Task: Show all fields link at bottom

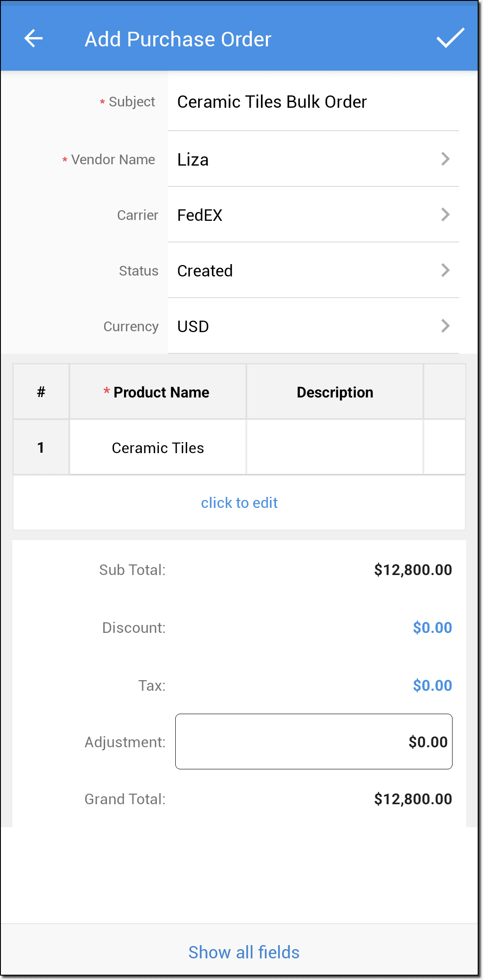Action: pyautogui.click(x=244, y=952)
